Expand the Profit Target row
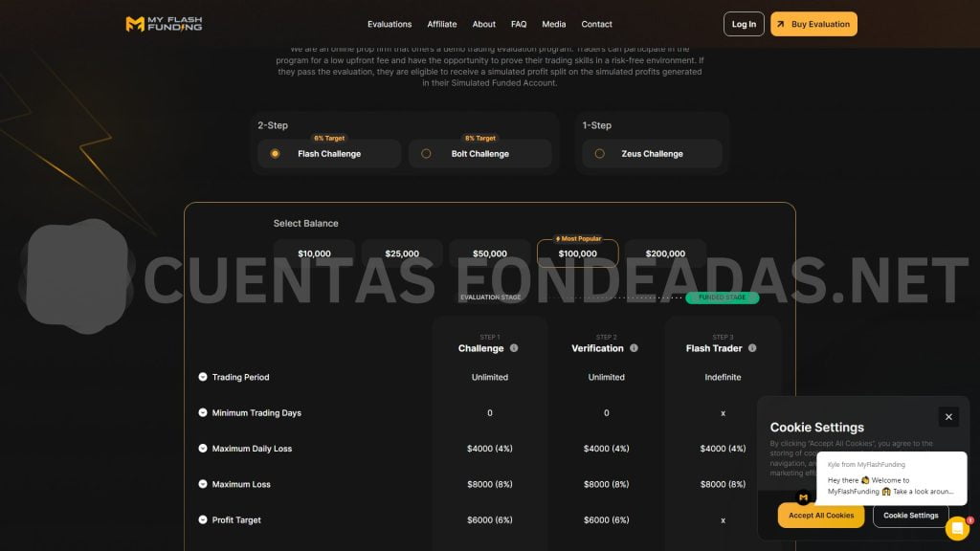Screen dimensions: 980x551 (201, 519)
